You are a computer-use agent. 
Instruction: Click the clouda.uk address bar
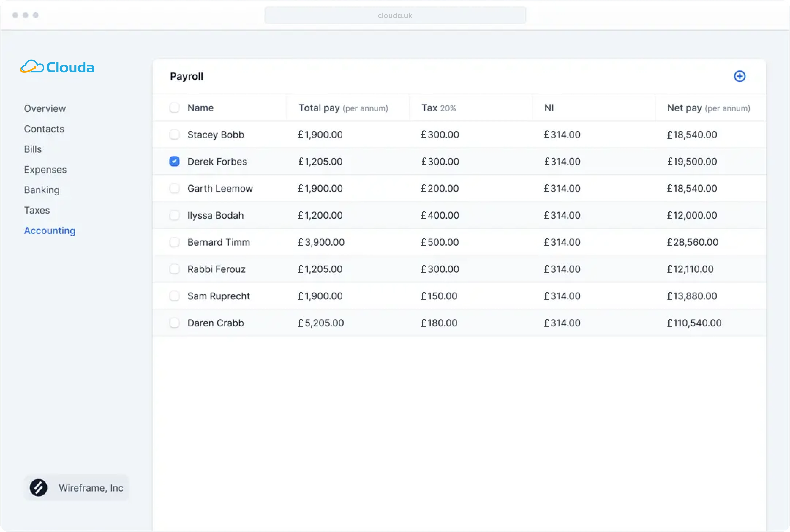(395, 15)
